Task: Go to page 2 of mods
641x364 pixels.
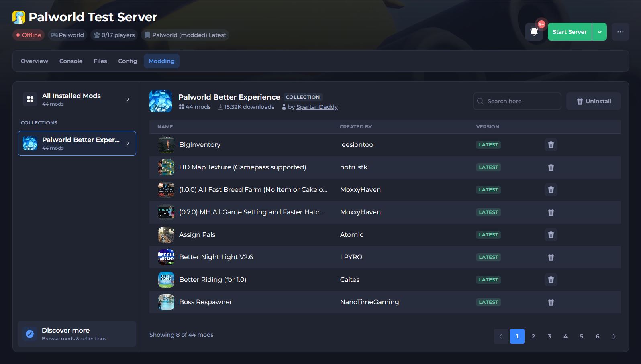Action: click(533, 336)
